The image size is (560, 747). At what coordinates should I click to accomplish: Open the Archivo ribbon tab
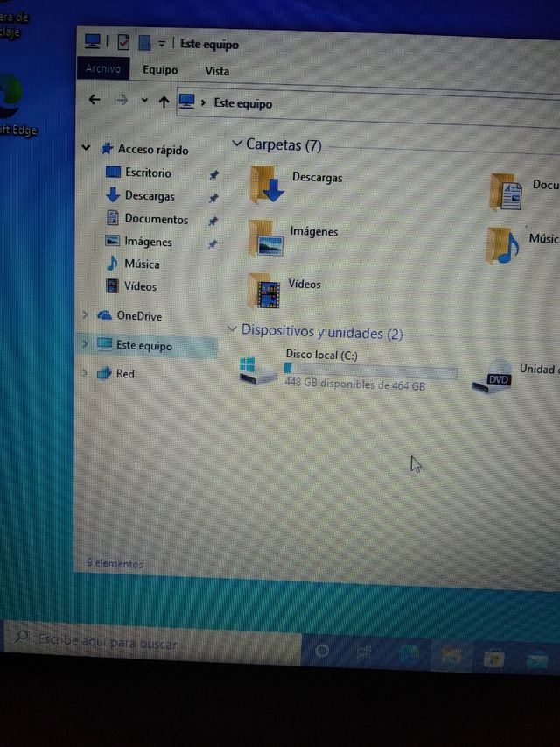point(103,68)
